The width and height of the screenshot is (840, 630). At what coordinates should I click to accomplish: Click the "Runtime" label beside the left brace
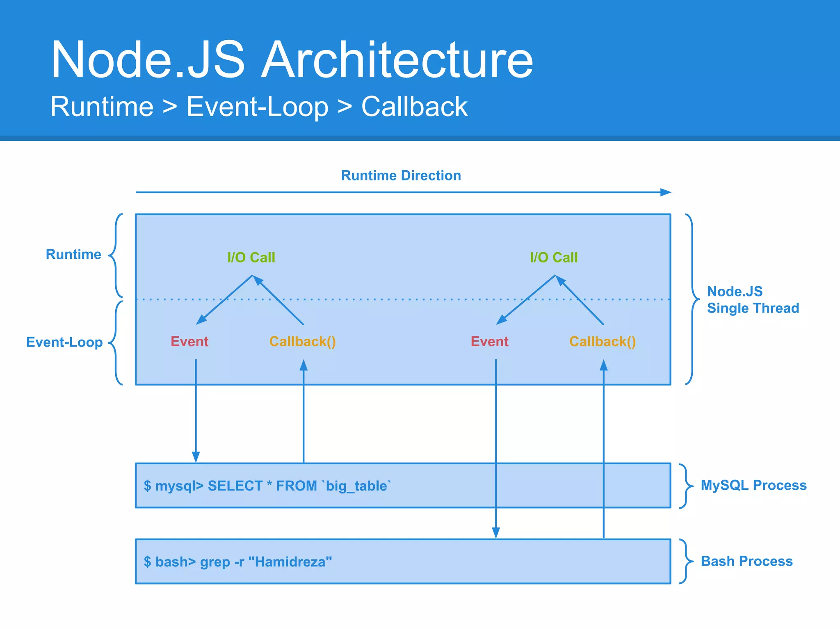[x=73, y=254]
